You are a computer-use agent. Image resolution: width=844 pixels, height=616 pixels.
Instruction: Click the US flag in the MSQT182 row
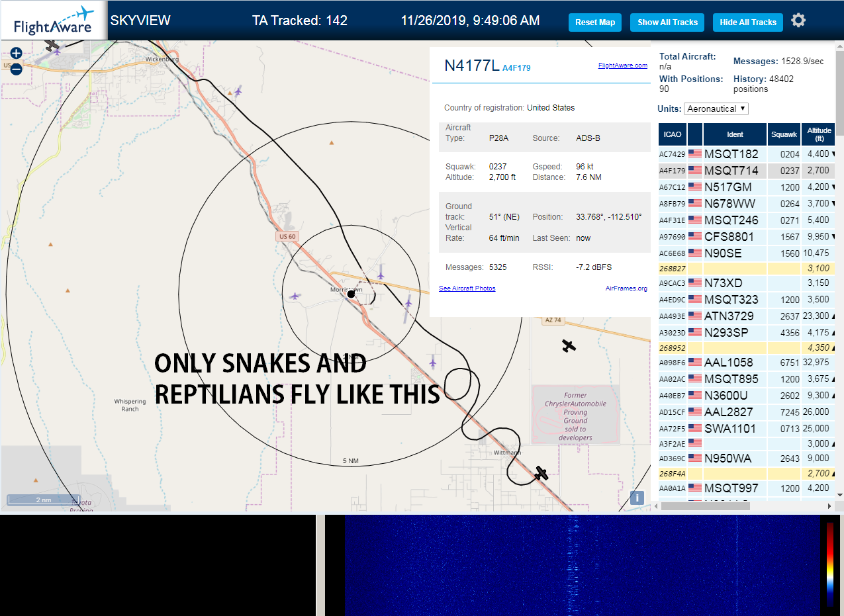tap(695, 154)
